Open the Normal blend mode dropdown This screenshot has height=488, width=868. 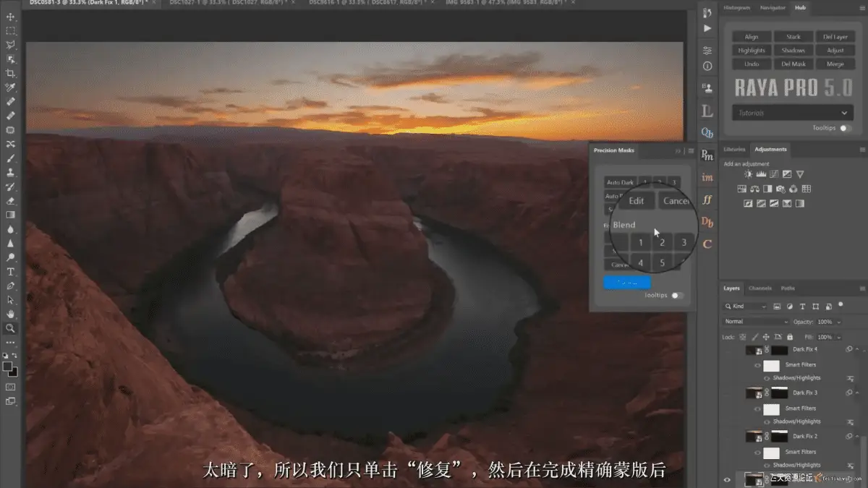click(x=756, y=322)
